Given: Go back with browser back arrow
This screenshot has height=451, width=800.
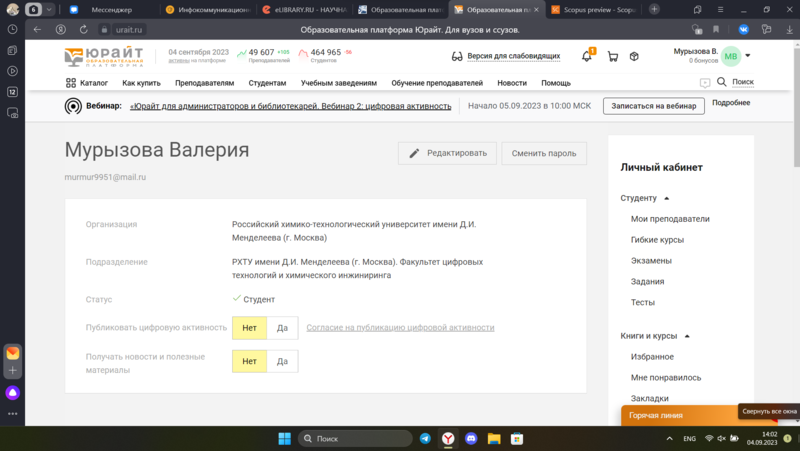Looking at the screenshot, I should [x=37, y=30].
